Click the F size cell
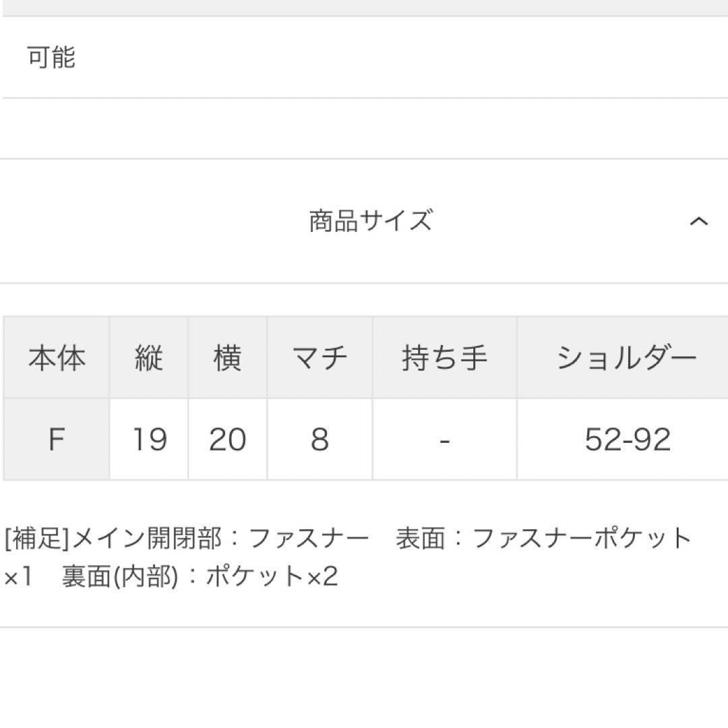This screenshot has width=728, height=728. [57, 438]
